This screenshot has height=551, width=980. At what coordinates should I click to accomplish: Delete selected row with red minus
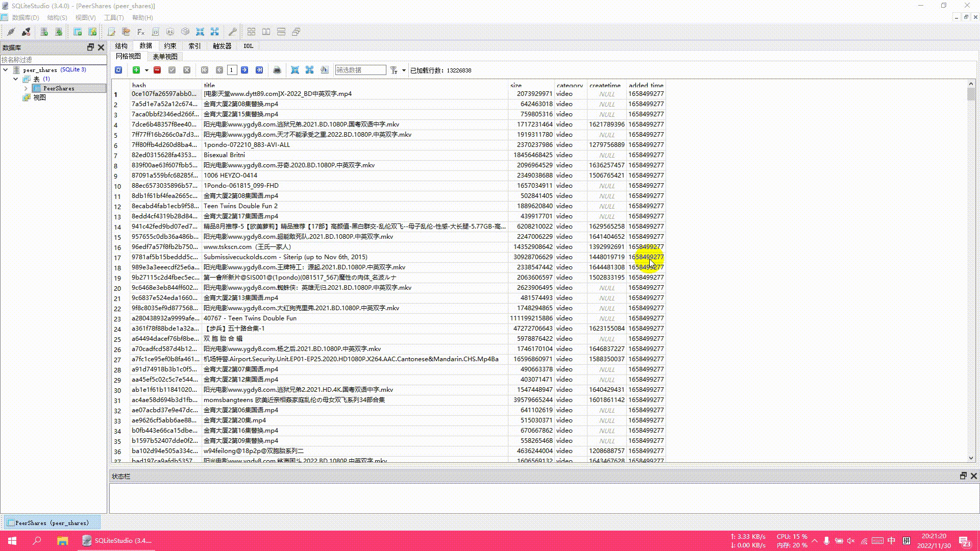pos(157,70)
